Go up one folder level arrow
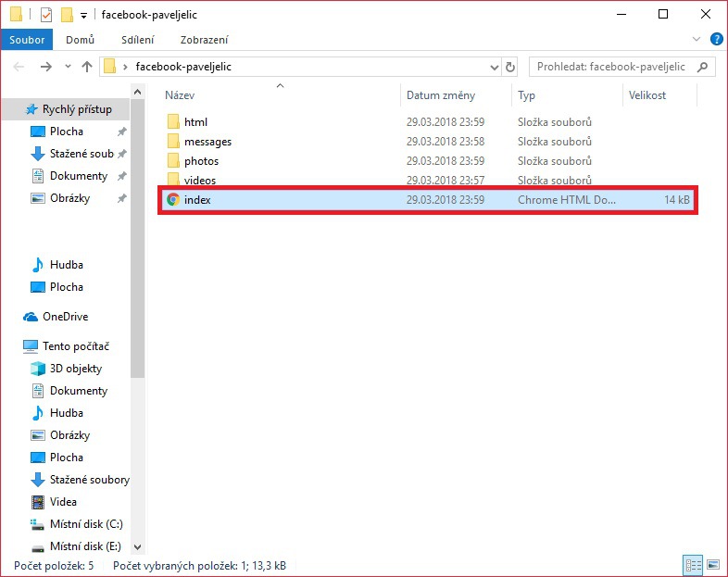The height and width of the screenshot is (577, 728). (x=87, y=67)
